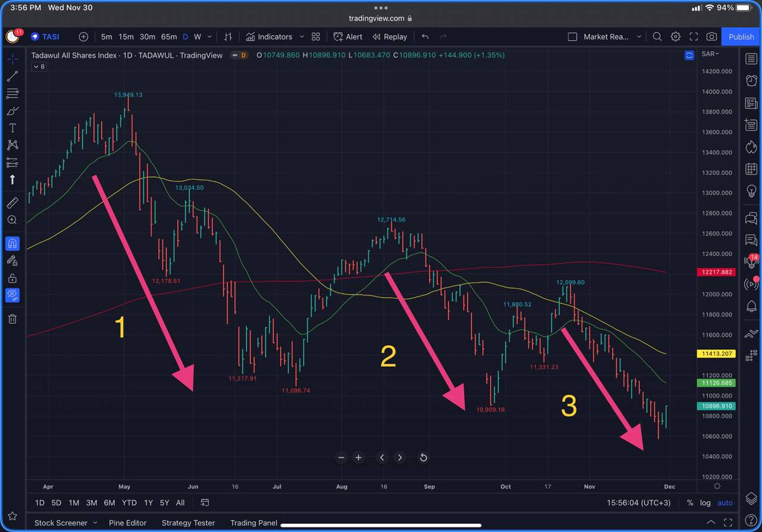Tick the layout checkbox beside Market Rea...

pos(572,37)
